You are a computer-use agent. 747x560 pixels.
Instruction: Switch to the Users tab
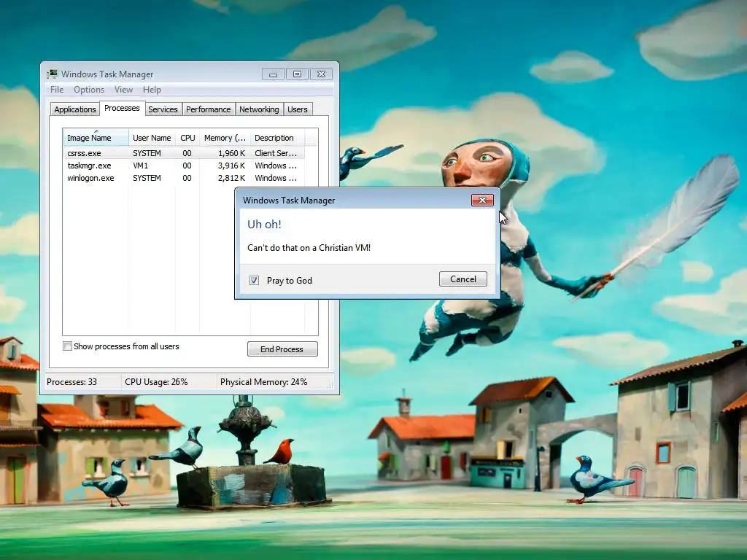click(298, 109)
